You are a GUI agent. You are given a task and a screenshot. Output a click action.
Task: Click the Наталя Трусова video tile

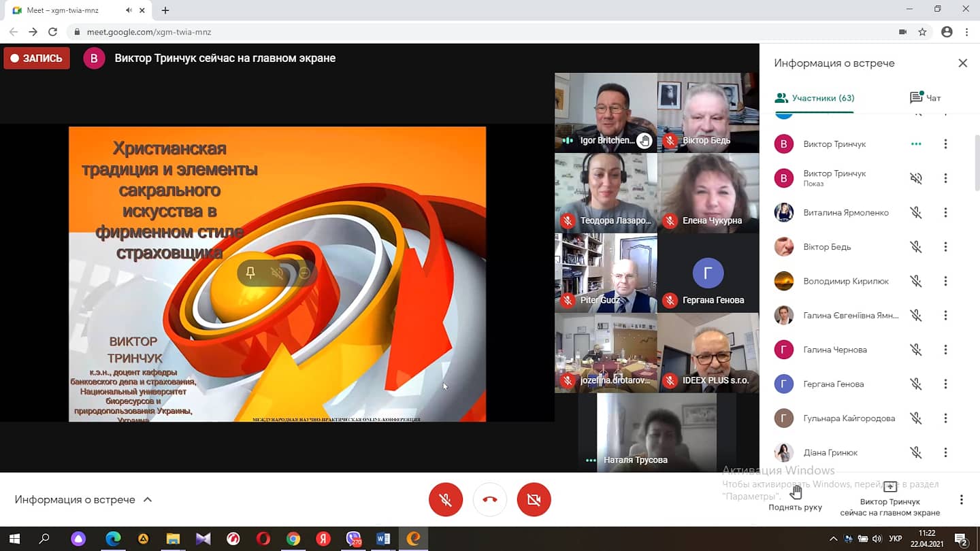pos(656,432)
